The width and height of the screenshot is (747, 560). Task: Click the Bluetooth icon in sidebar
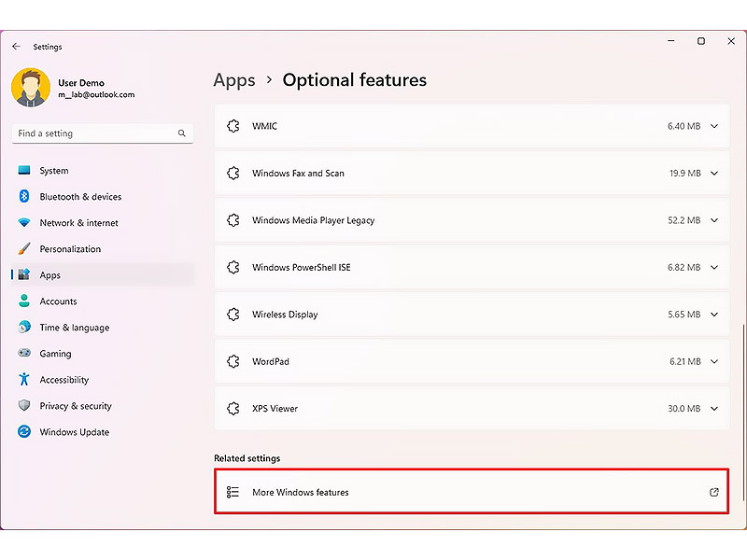pos(24,196)
